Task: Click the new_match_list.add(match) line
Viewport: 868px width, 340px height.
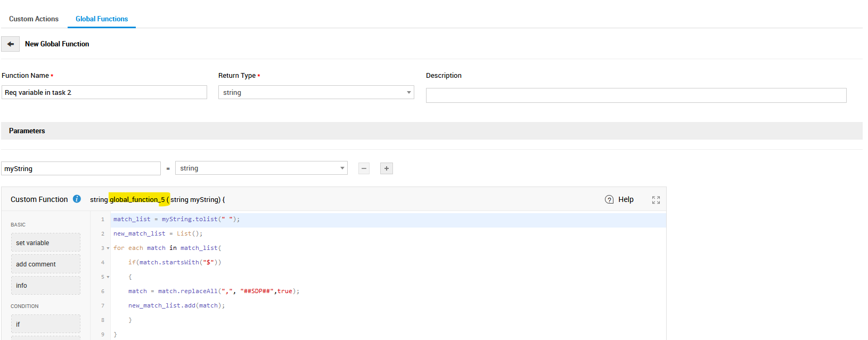Action: click(176, 305)
